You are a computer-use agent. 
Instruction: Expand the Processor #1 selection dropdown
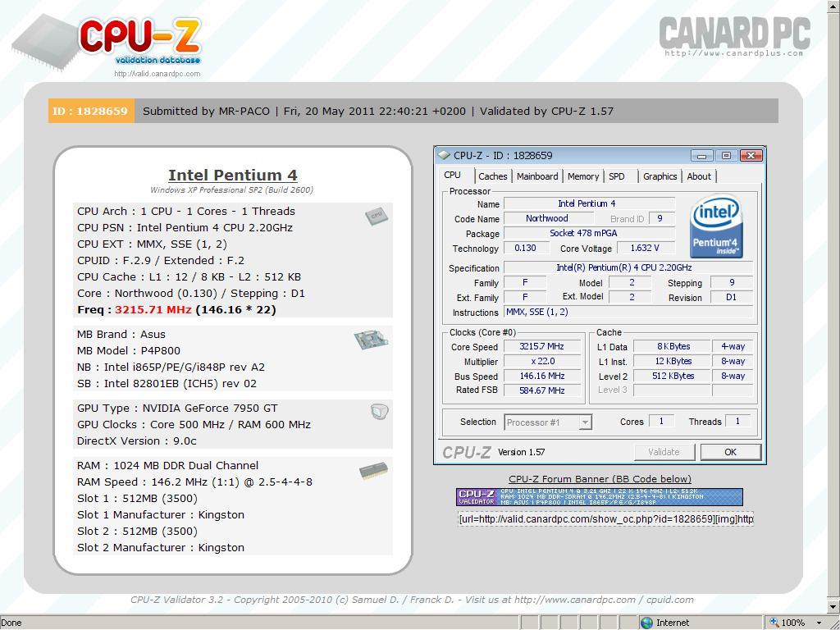[x=585, y=422]
